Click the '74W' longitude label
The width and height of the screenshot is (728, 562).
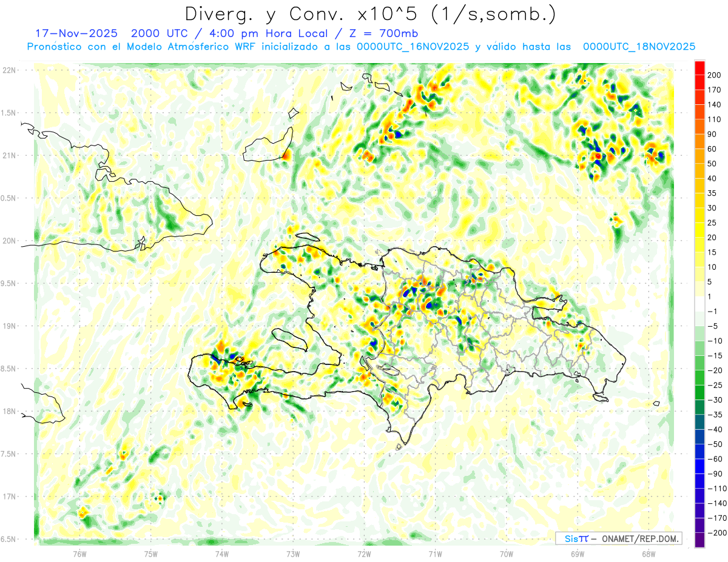pos(221,554)
